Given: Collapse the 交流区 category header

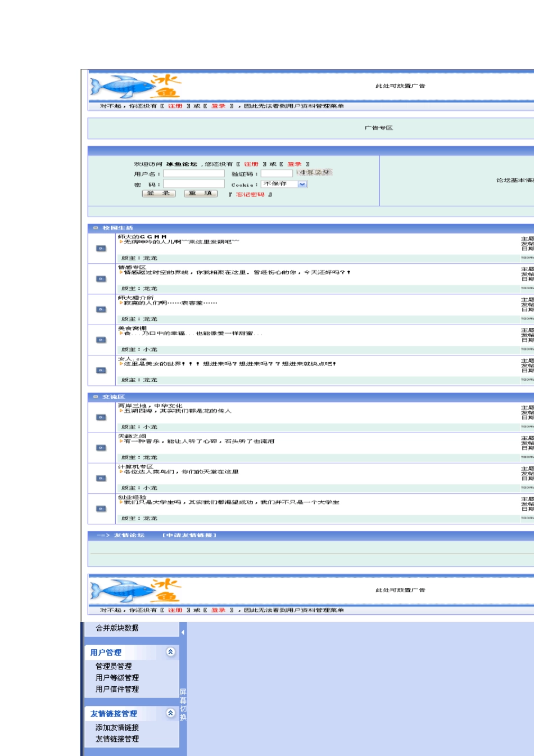Looking at the screenshot, I should click(96, 397).
